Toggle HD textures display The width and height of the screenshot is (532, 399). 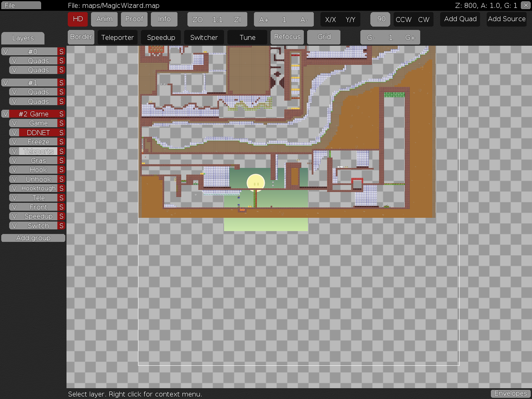point(78,19)
